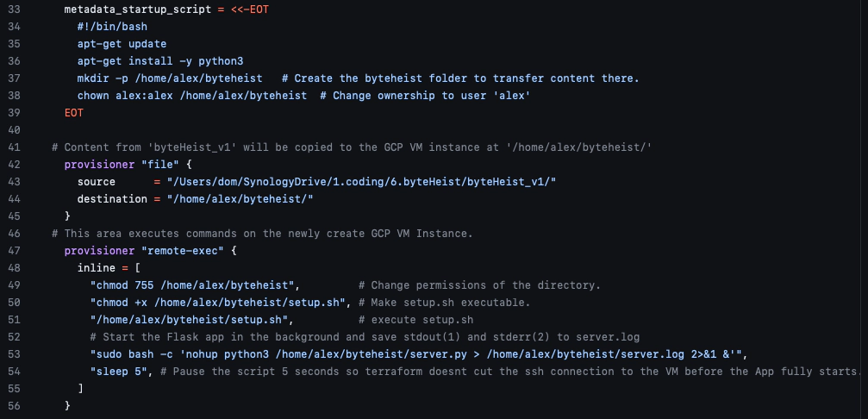Image resolution: width=868 pixels, height=419 pixels.
Task: Click the closing EOT marker
Action: (x=74, y=112)
